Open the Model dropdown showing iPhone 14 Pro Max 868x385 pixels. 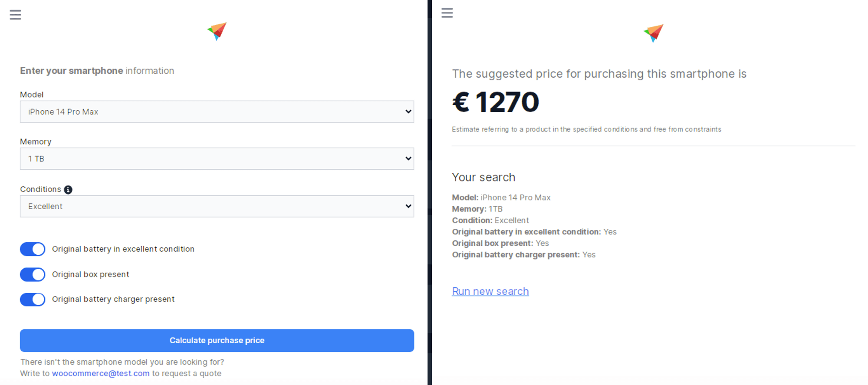(x=217, y=112)
